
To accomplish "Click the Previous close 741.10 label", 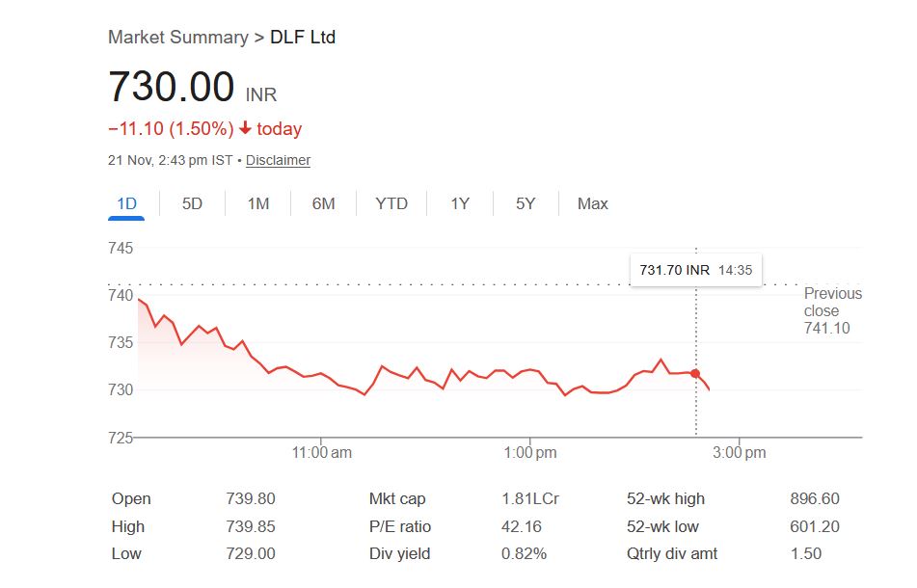I will click(832, 310).
